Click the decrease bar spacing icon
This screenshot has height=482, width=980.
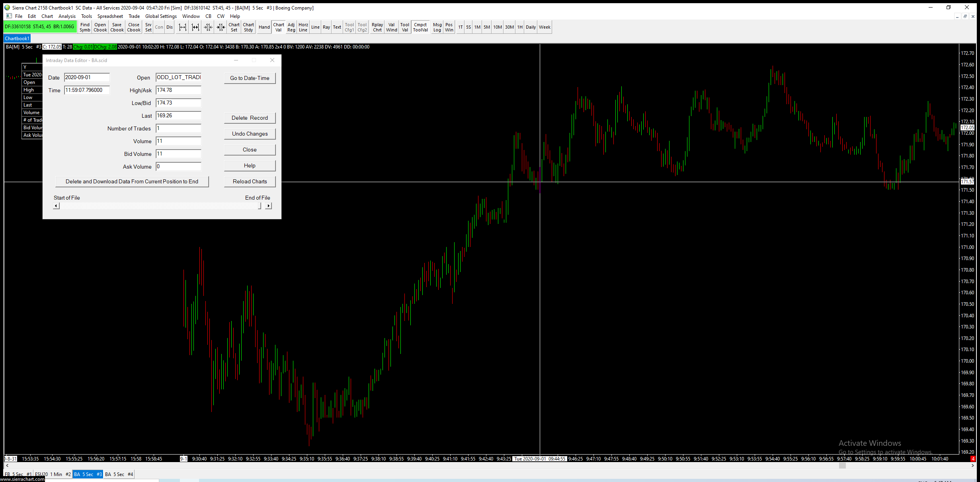[x=208, y=27]
